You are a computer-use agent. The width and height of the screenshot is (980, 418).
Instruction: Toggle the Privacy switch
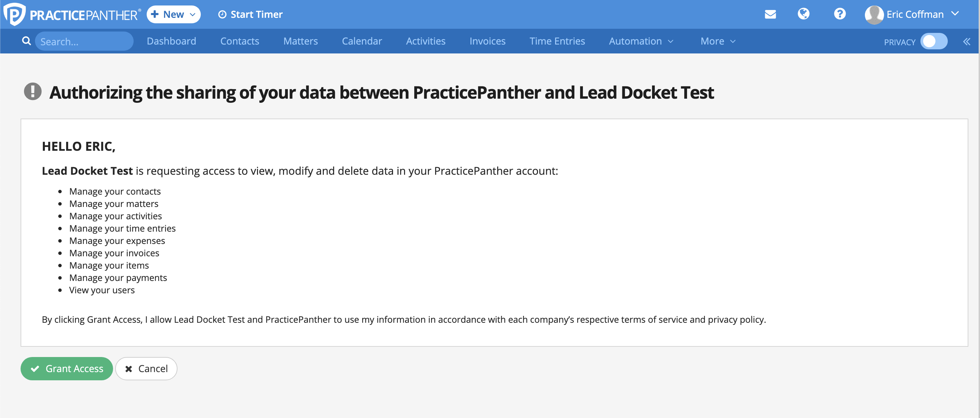934,41
